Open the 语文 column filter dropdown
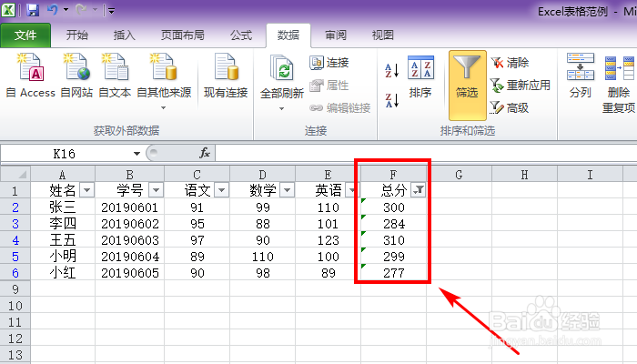 221,189
